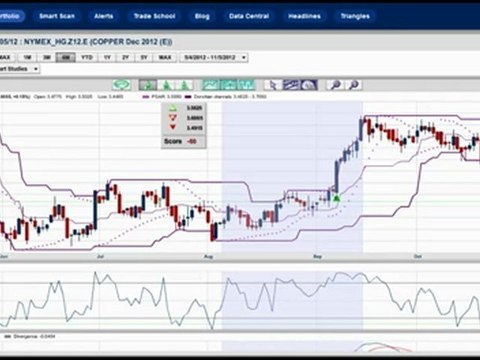The width and height of the screenshot is (480, 360).
Task: Click the Aug label on time axis
Action: (208, 257)
